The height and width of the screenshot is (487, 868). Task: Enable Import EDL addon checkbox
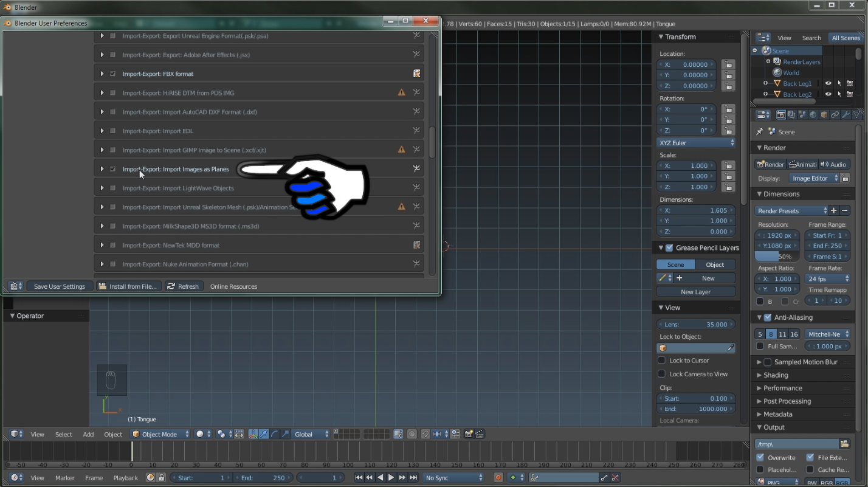[x=113, y=131]
